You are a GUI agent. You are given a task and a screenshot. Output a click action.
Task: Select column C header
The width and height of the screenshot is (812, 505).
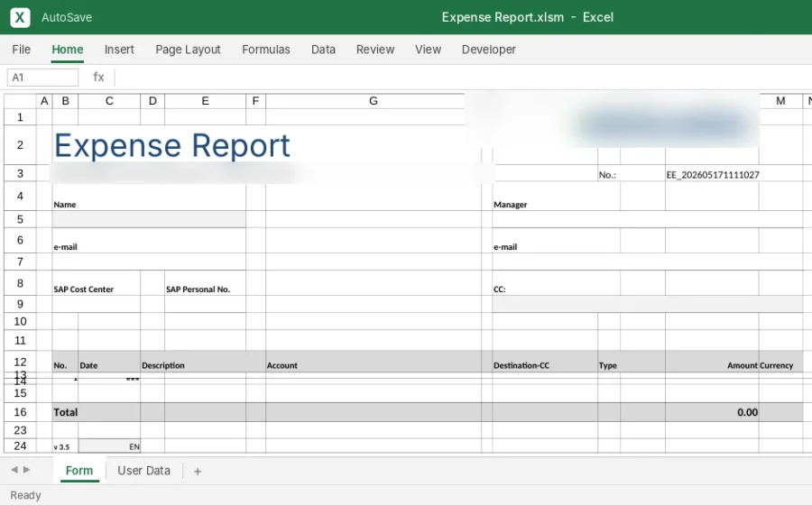pos(109,101)
